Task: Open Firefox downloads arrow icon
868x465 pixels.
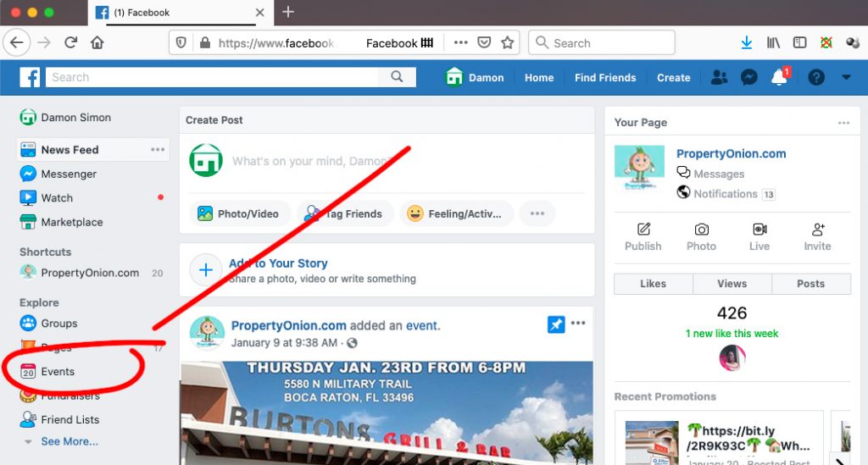Action: (746, 42)
